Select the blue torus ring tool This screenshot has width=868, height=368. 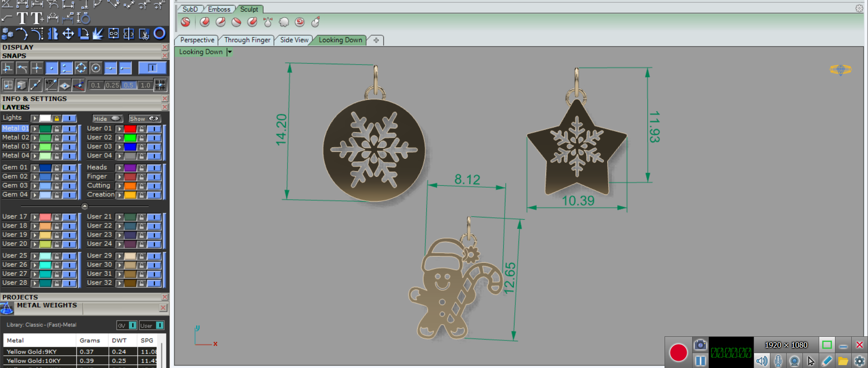160,33
